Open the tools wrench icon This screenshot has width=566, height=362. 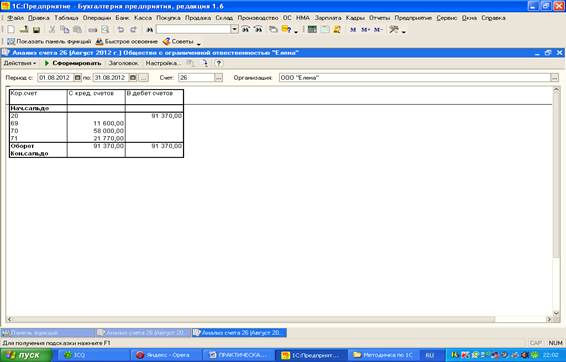click(x=394, y=30)
